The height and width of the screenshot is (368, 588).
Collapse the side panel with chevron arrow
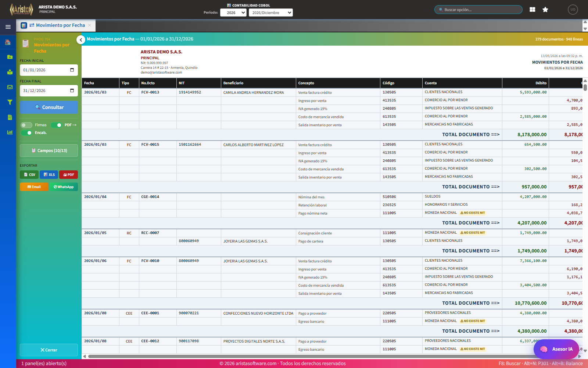[81, 40]
